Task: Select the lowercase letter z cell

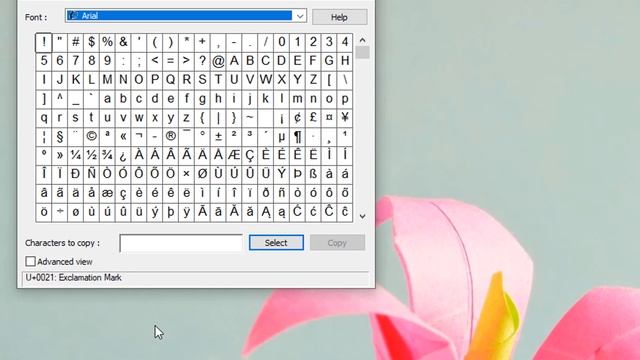Action: tap(187, 118)
